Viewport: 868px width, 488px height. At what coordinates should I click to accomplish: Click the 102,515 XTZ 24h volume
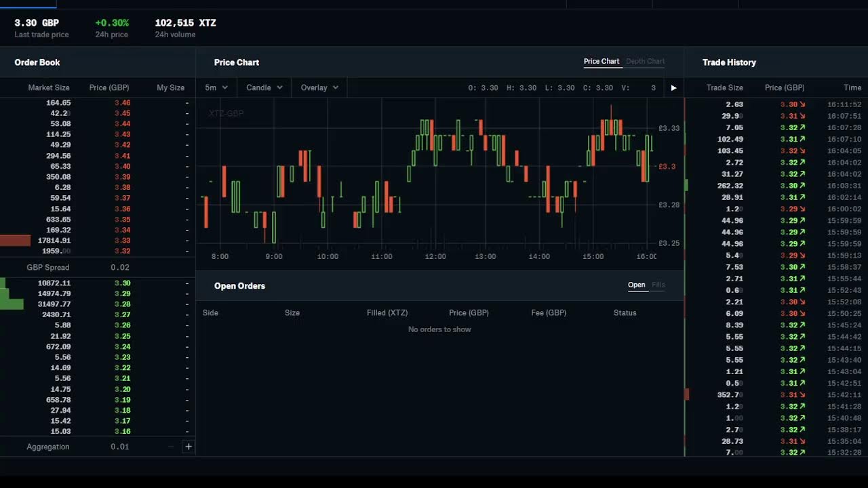point(185,22)
